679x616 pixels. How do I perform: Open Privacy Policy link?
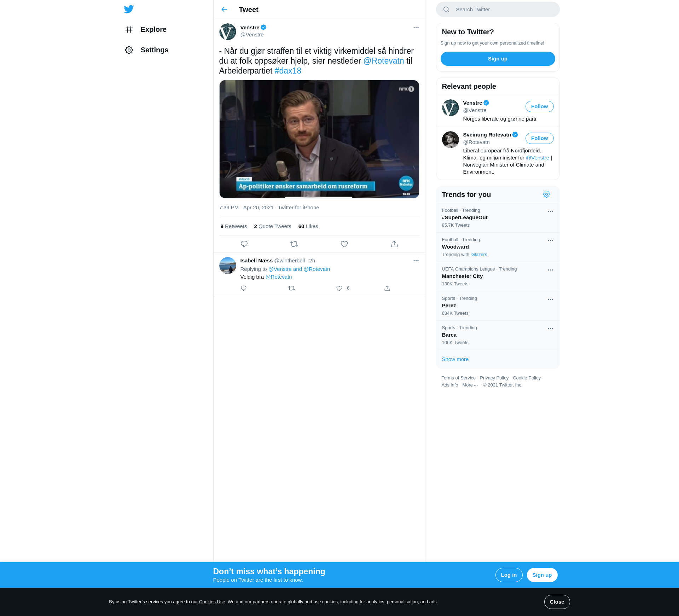[494, 378]
